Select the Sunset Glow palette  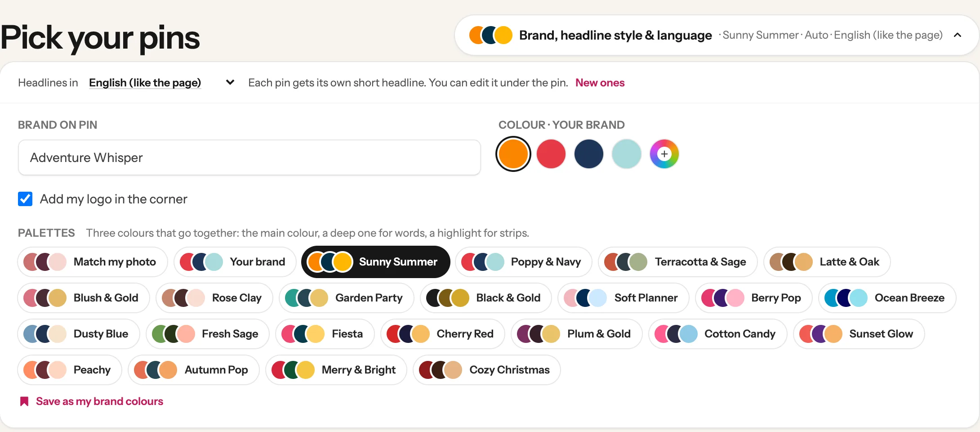859,334
